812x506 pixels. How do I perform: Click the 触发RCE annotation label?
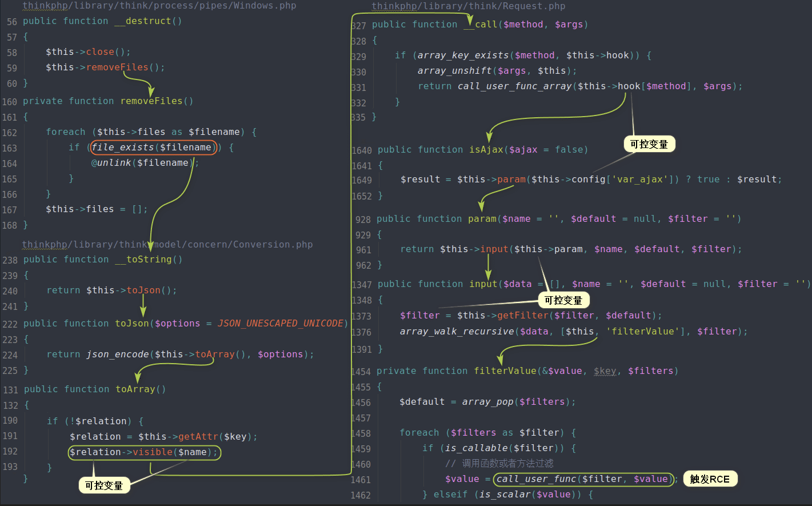pos(709,479)
